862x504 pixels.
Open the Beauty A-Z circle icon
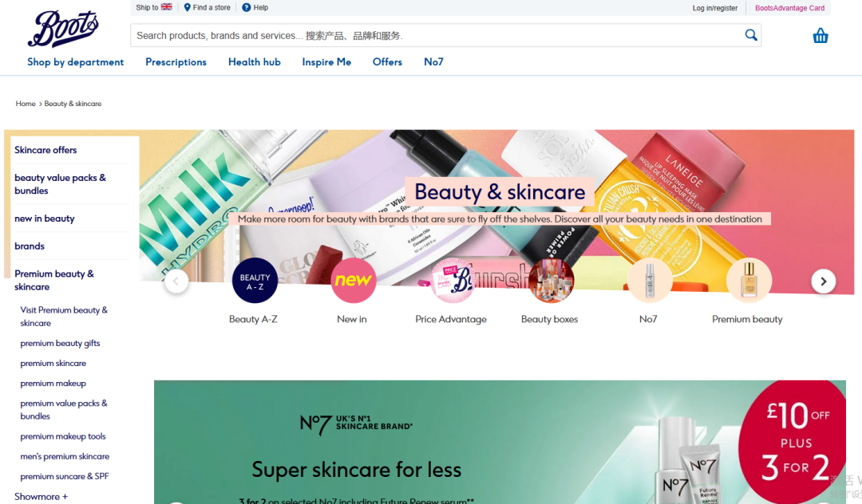pos(255,281)
